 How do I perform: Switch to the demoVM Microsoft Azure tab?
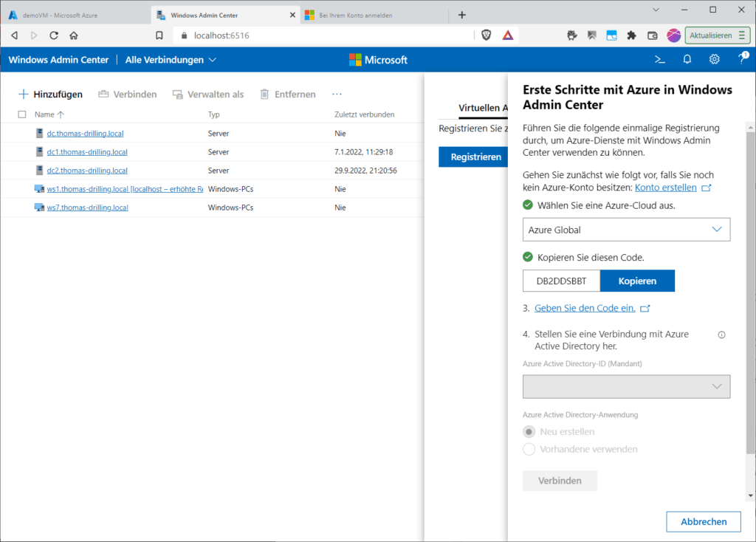(x=76, y=15)
